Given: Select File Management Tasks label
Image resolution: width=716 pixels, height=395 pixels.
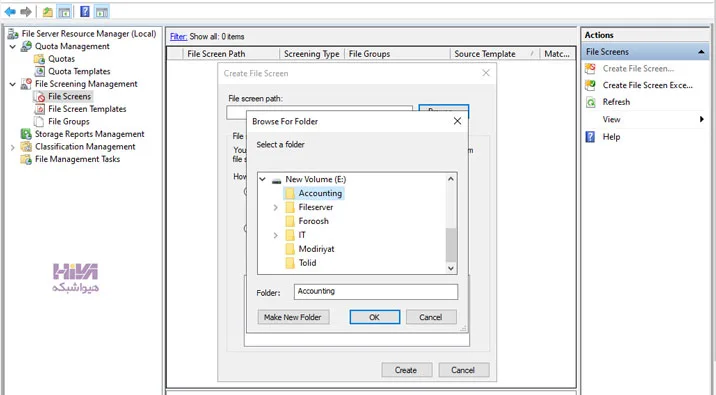Looking at the screenshot, I should (x=78, y=159).
